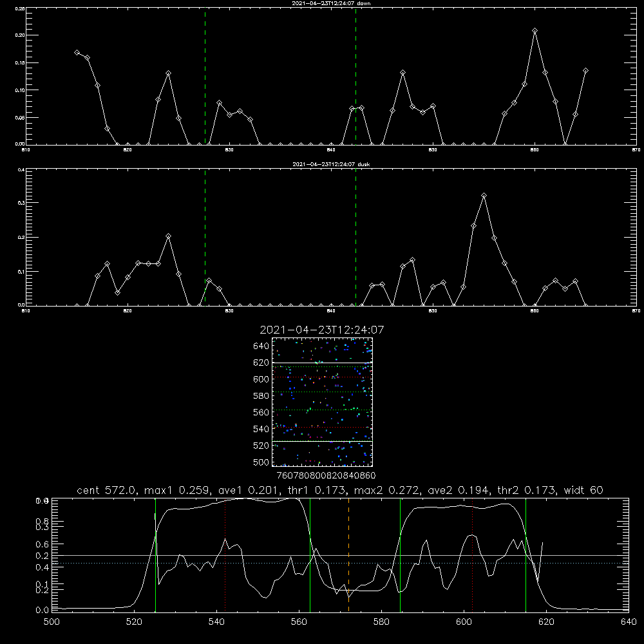
Task: Click the red dotted line near 602 in bottom plot
Action: click(472, 555)
